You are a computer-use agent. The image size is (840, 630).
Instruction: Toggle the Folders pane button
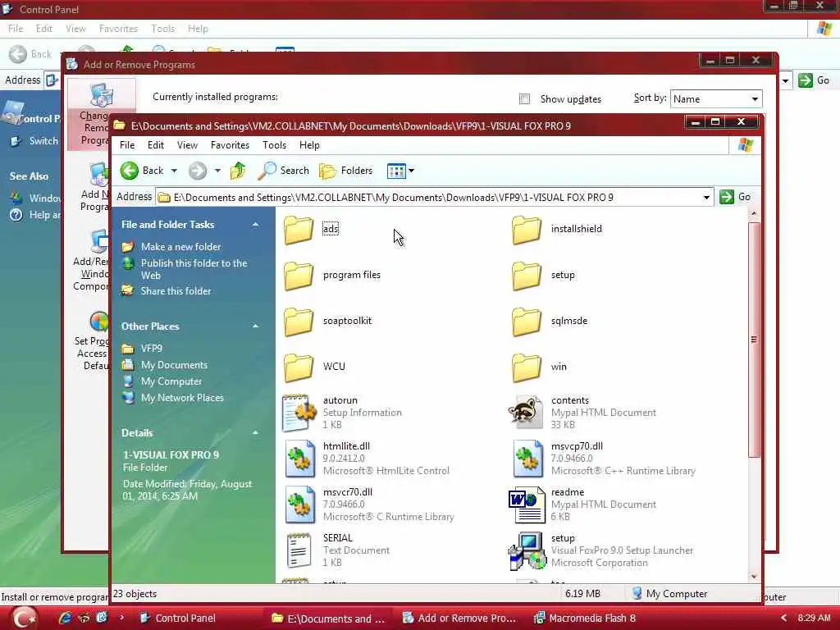coord(345,171)
